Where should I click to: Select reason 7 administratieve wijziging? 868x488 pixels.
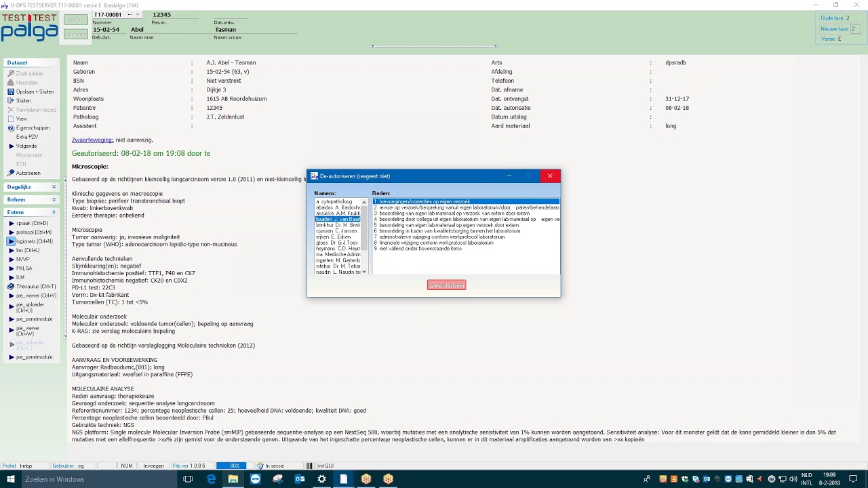(x=466, y=237)
